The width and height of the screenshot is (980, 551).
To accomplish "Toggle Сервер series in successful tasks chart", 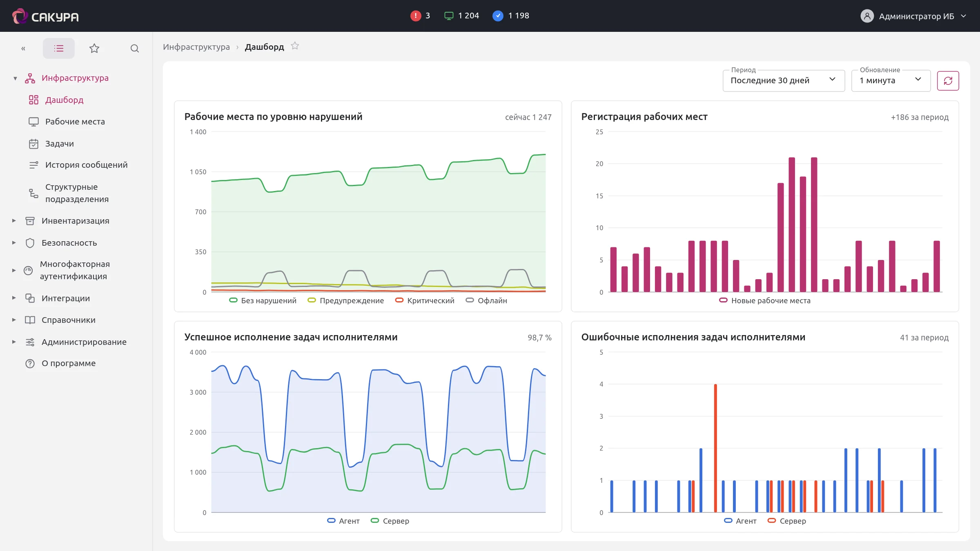I will pos(390,521).
